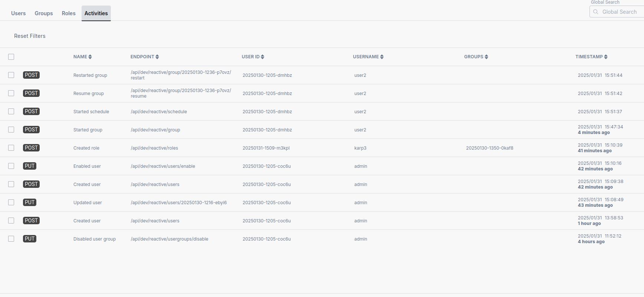
Task: Click the /api/dev/reactive/schedule endpoint text
Action: [159, 112]
